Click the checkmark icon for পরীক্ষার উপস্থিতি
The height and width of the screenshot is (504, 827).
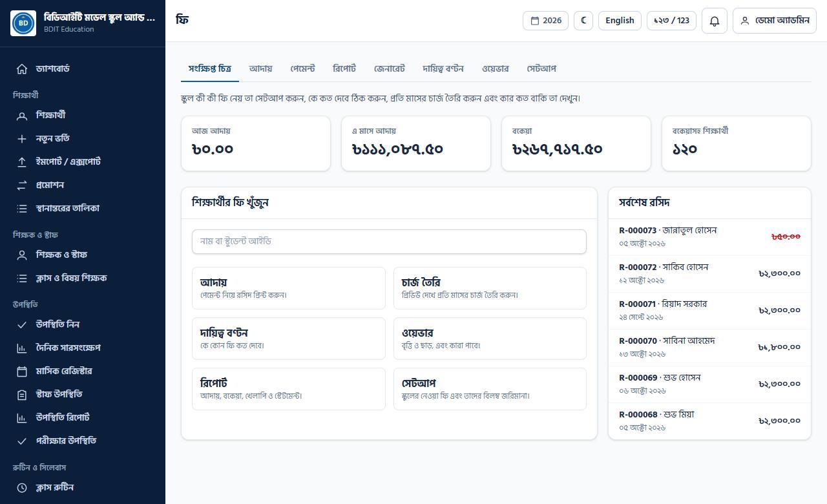click(22, 441)
